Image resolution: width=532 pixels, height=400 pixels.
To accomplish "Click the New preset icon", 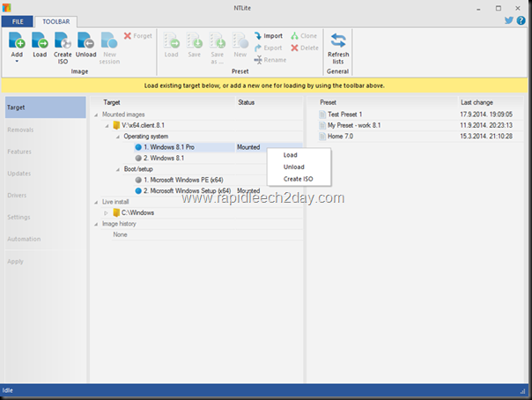I will [x=240, y=40].
